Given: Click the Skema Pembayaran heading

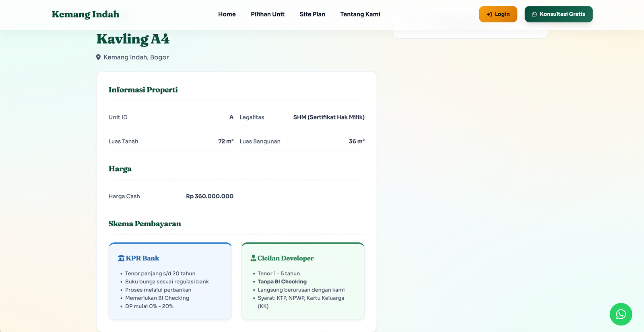Looking at the screenshot, I should point(145,223).
